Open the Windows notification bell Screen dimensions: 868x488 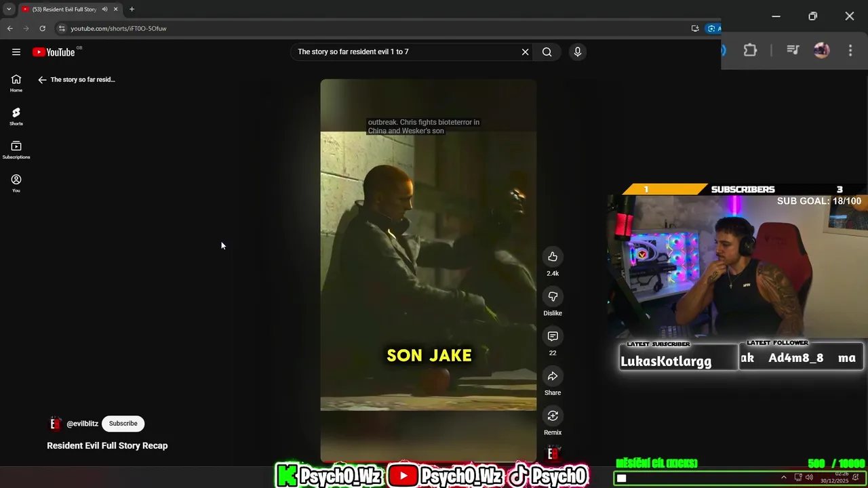pos(856,477)
